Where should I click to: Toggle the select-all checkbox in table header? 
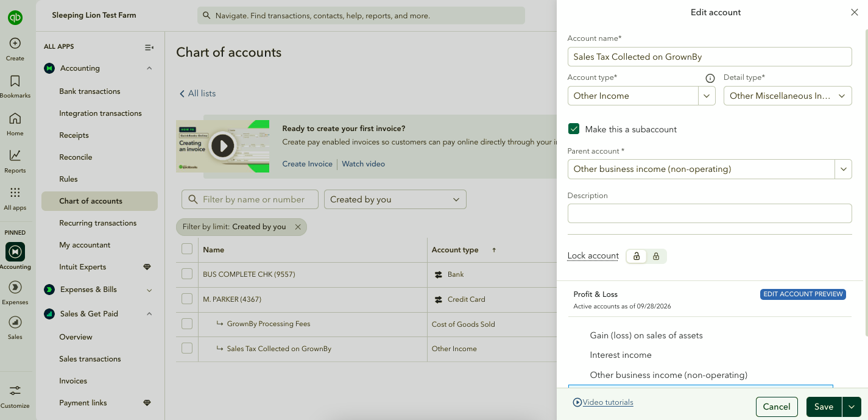pos(187,249)
